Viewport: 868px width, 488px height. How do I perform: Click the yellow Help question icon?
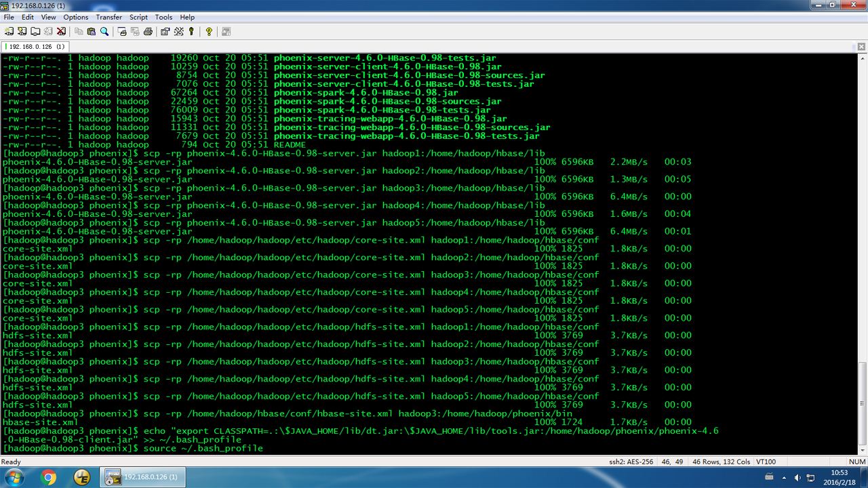[x=209, y=31]
